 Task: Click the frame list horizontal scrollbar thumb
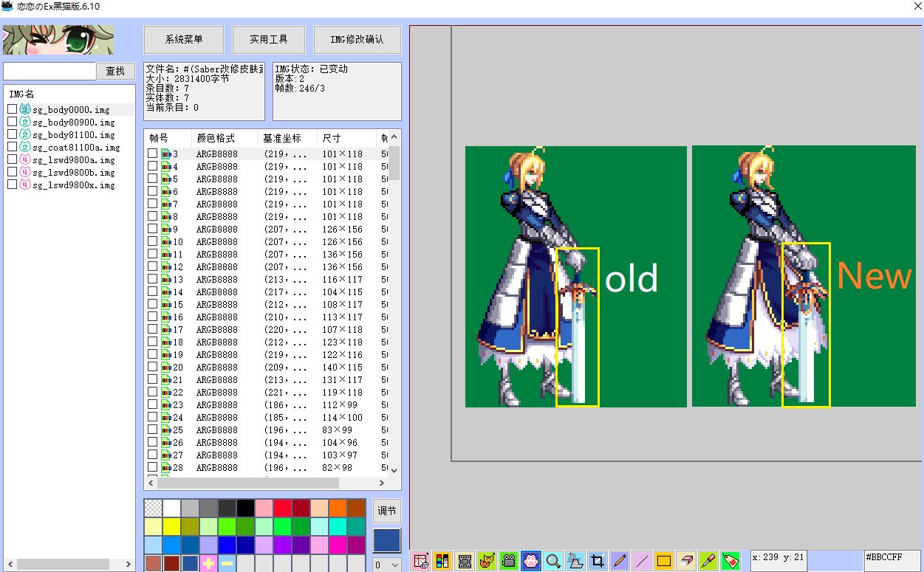point(249,483)
